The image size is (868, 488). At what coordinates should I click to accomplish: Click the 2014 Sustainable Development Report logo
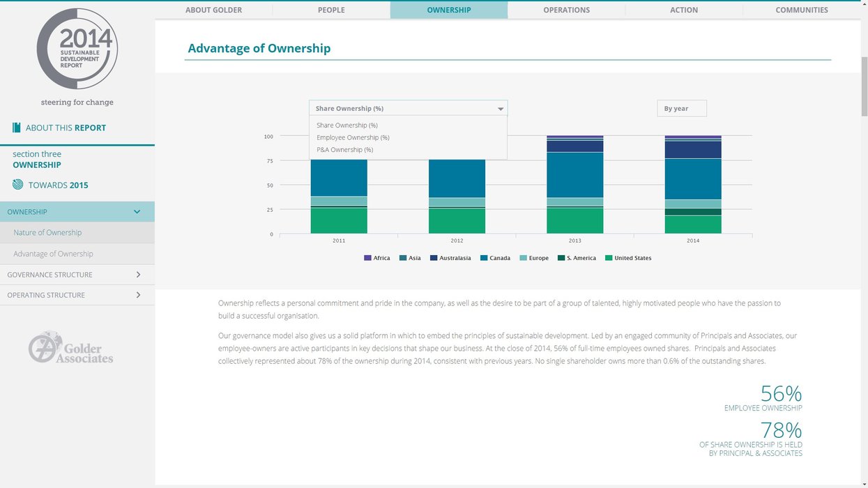pyautogui.click(x=77, y=49)
